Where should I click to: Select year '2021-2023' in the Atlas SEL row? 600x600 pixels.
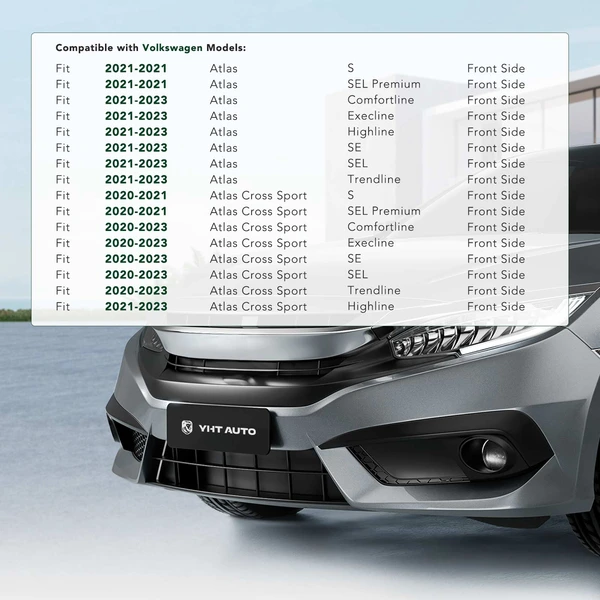[x=136, y=164]
